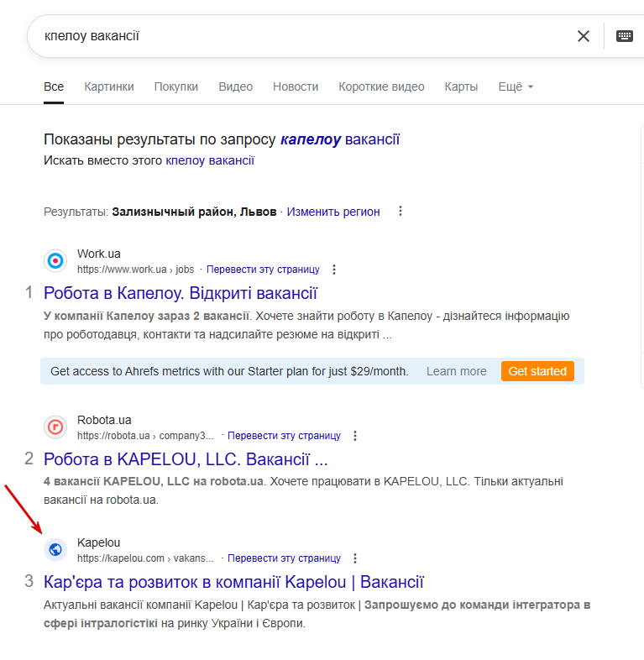Clear the search query with X icon
This screenshot has height=660, width=644.
coord(583,36)
